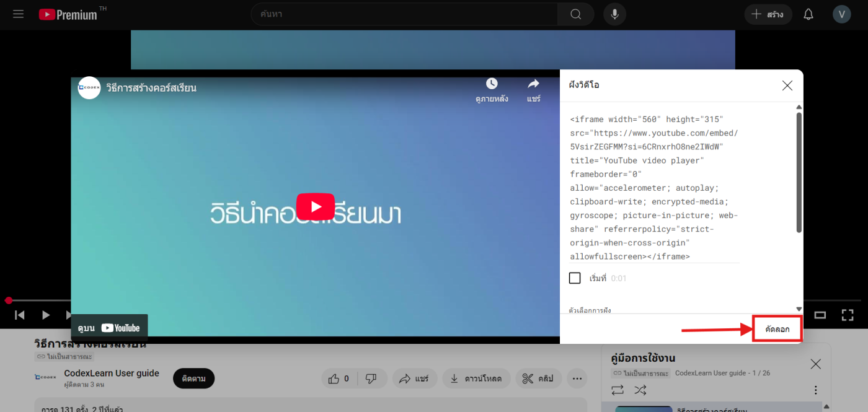Open the playlist three-dot options menu
This screenshot has height=412, width=868.
(x=815, y=390)
